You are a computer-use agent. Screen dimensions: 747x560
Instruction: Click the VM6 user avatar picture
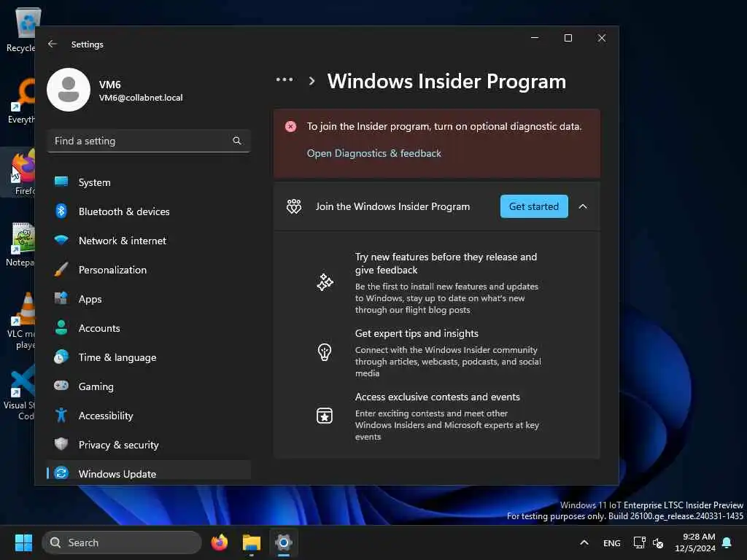pos(69,90)
